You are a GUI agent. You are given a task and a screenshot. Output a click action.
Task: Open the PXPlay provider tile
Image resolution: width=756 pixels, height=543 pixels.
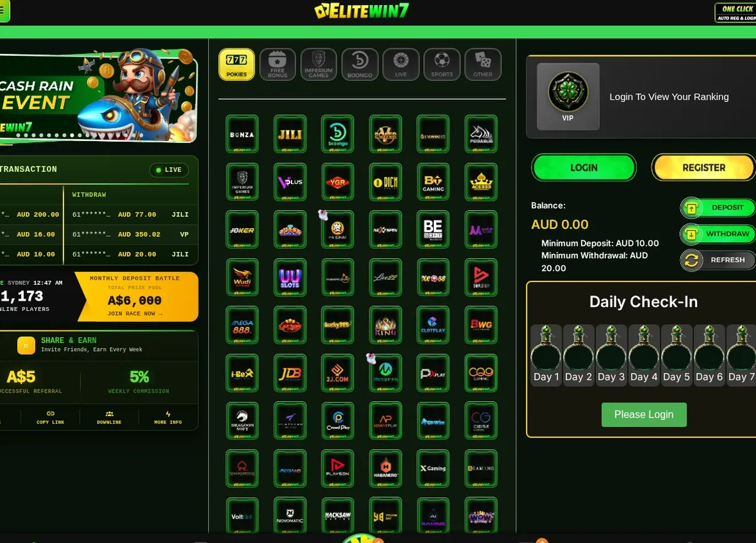(433, 373)
